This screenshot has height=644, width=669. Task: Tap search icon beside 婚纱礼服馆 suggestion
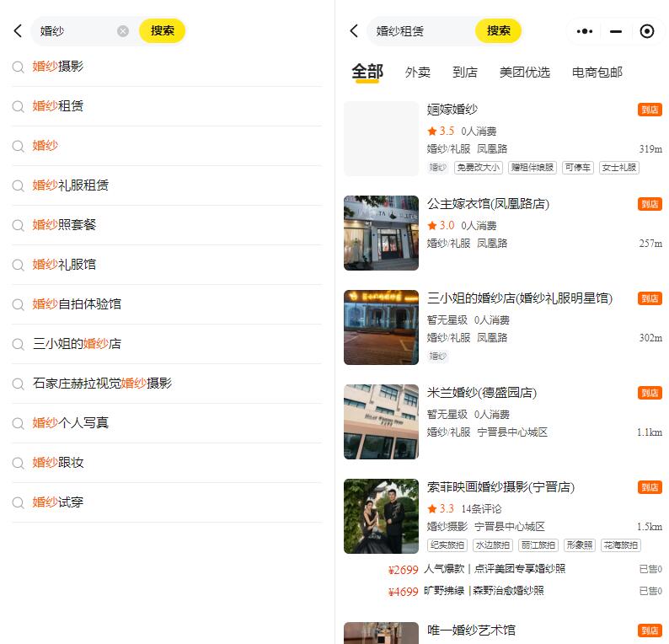pos(18,265)
